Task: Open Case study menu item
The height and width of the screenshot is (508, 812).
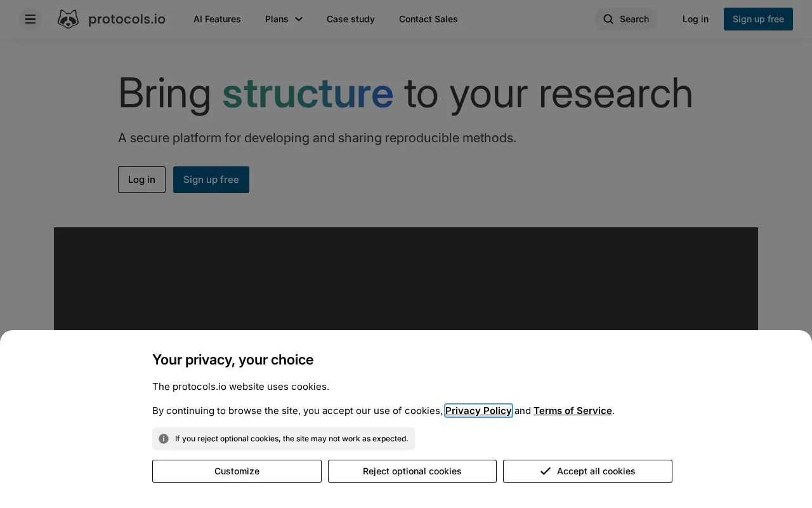Action: tap(351, 19)
